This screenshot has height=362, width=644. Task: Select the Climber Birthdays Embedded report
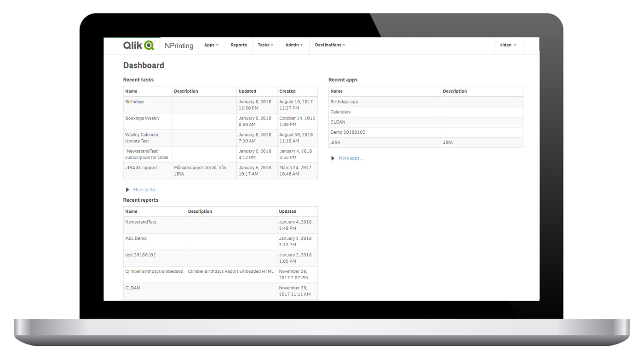(154, 272)
